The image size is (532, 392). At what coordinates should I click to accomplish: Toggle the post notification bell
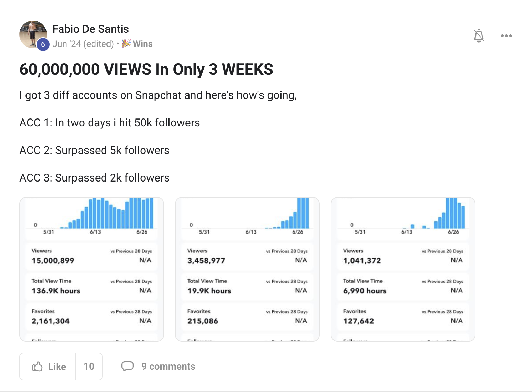479,36
